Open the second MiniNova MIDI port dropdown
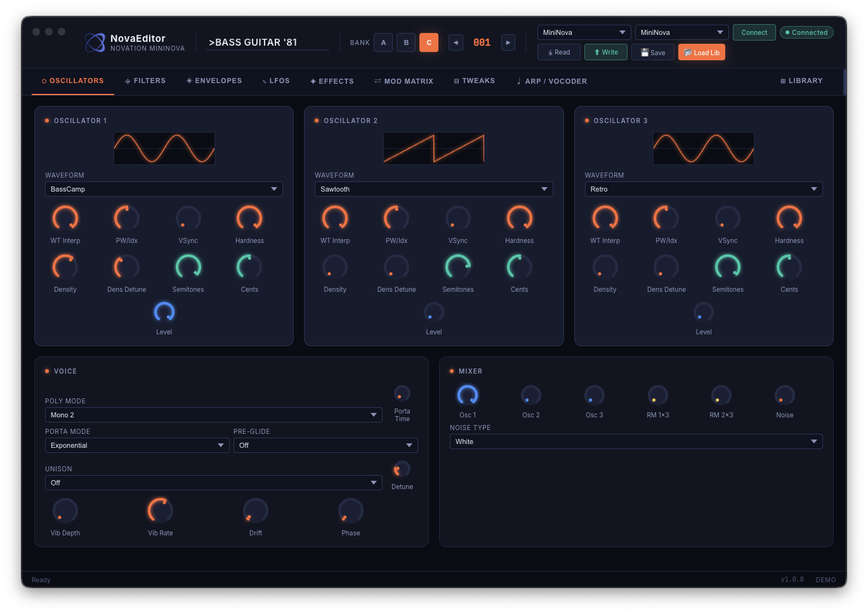Image resolution: width=868 pixels, height=614 pixels. pyautogui.click(x=682, y=32)
